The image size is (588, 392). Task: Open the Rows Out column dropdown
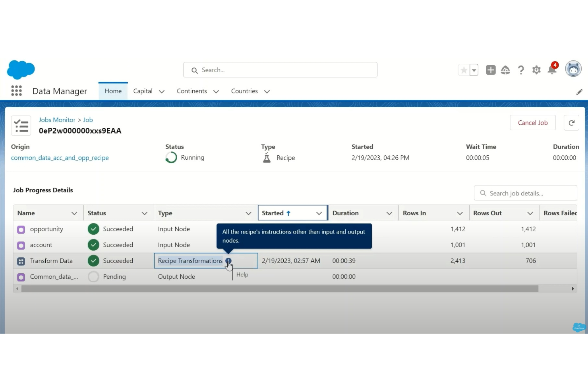[530, 213]
